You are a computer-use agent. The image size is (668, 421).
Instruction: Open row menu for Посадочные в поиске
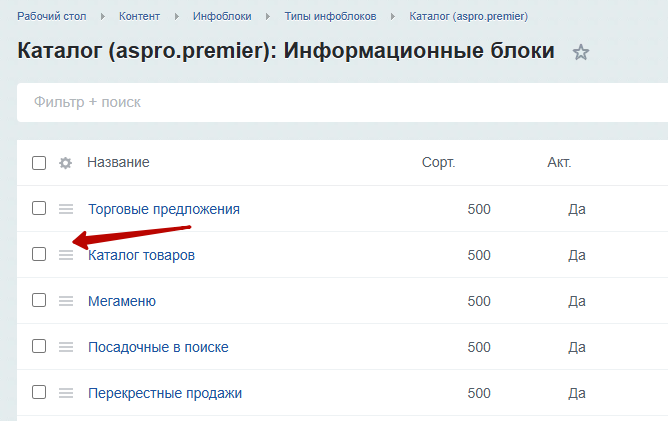click(66, 347)
